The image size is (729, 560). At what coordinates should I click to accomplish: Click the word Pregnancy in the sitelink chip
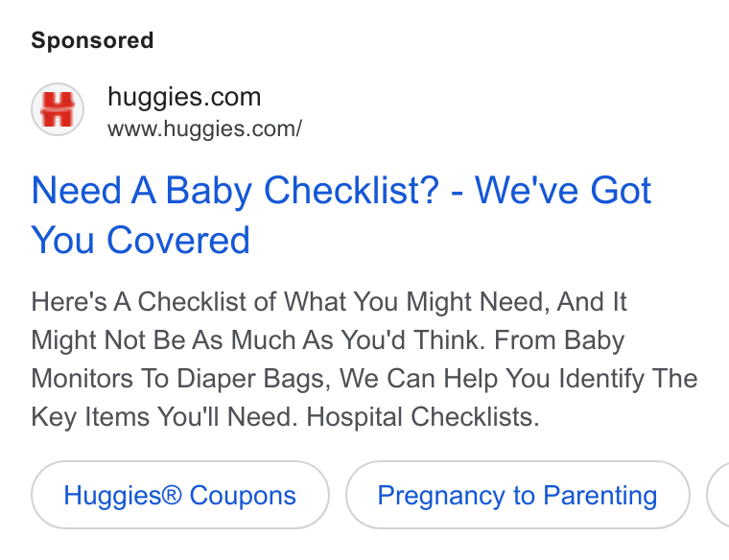[x=440, y=496]
